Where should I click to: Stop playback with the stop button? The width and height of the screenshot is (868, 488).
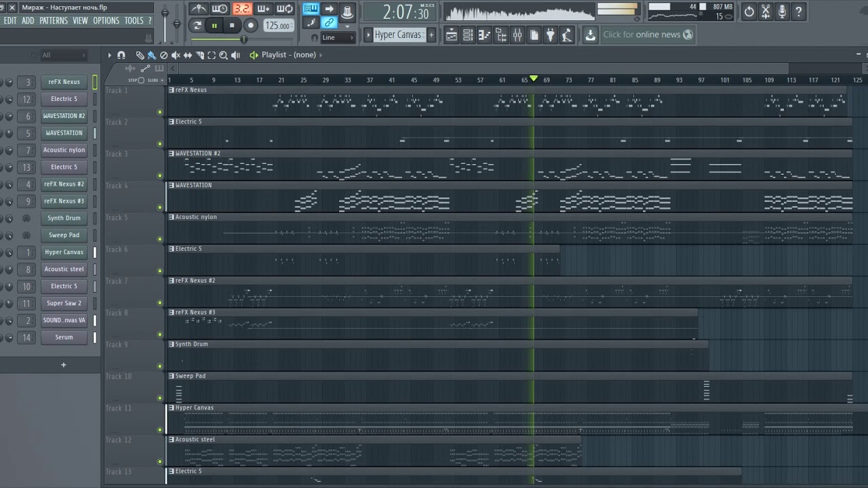click(x=233, y=26)
